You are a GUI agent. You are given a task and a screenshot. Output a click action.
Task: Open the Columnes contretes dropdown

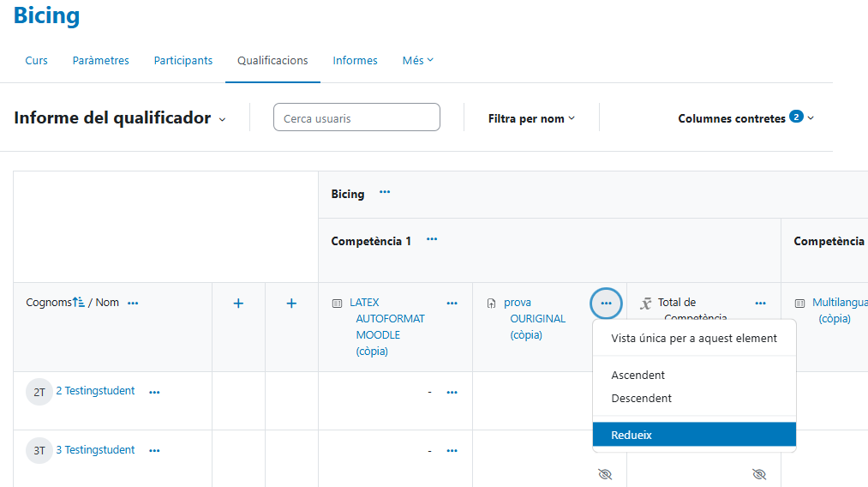click(x=745, y=118)
